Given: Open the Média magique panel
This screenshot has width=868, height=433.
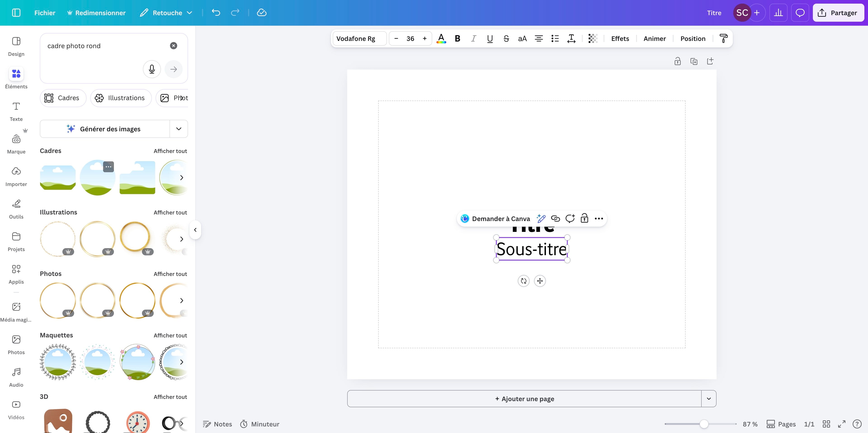Looking at the screenshot, I should click(x=16, y=312).
